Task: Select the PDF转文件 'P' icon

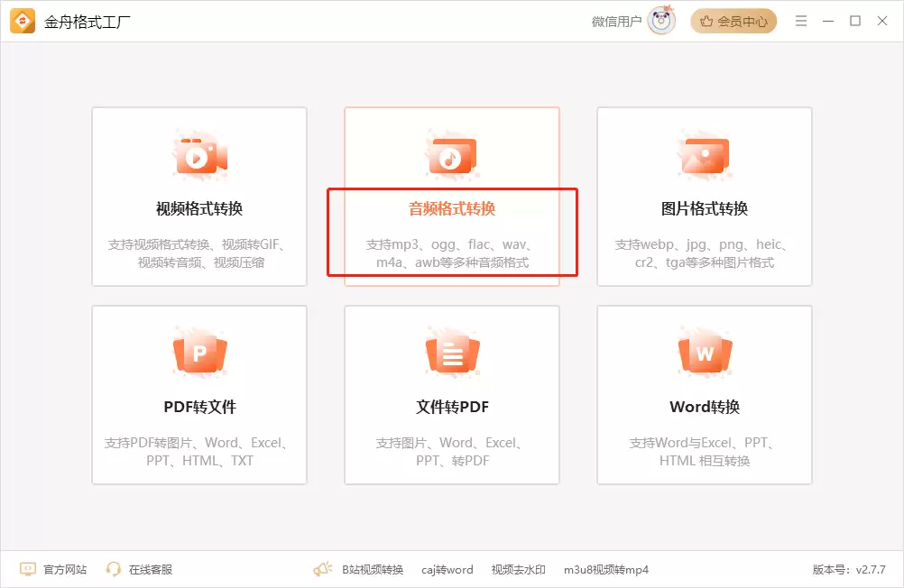Action: click(199, 354)
